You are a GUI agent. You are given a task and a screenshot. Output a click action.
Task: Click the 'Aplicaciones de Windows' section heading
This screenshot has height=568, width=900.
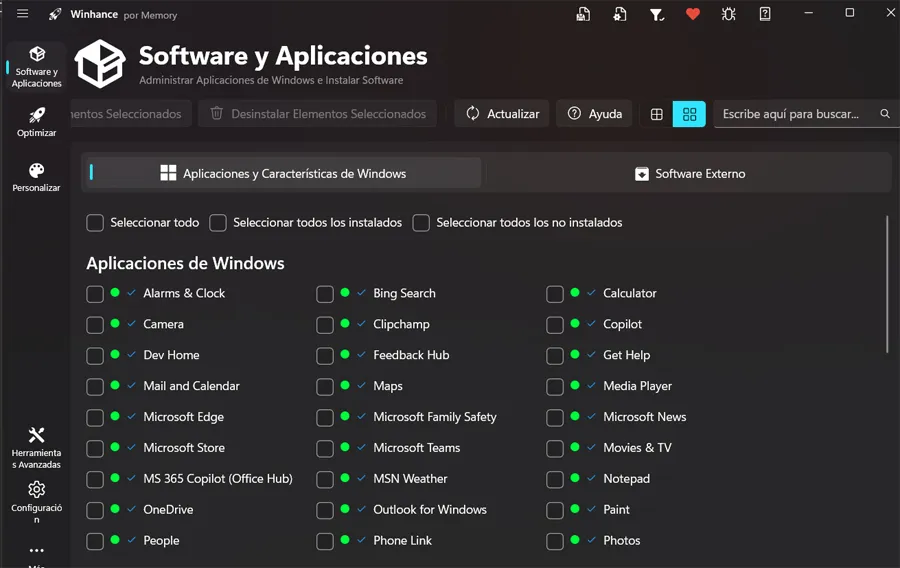coord(185,263)
